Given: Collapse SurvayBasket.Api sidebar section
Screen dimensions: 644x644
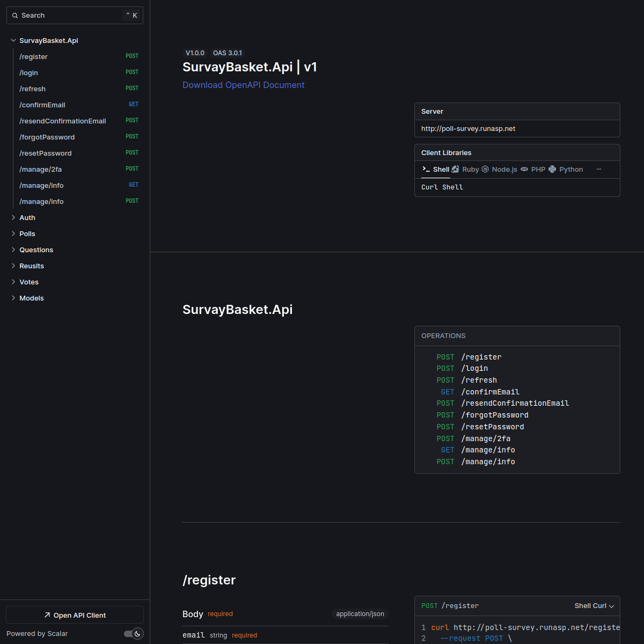Looking at the screenshot, I should coord(13,40).
